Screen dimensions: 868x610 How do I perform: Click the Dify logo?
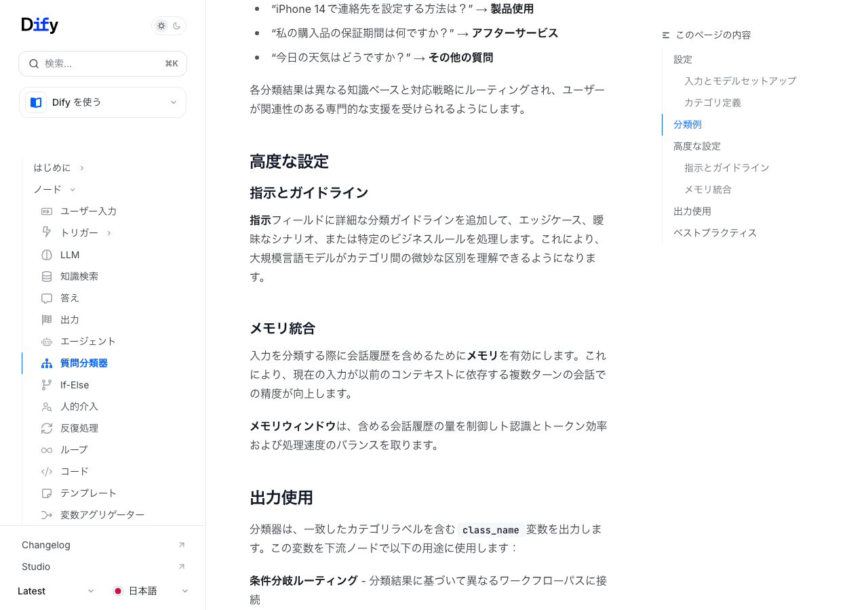coord(40,25)
